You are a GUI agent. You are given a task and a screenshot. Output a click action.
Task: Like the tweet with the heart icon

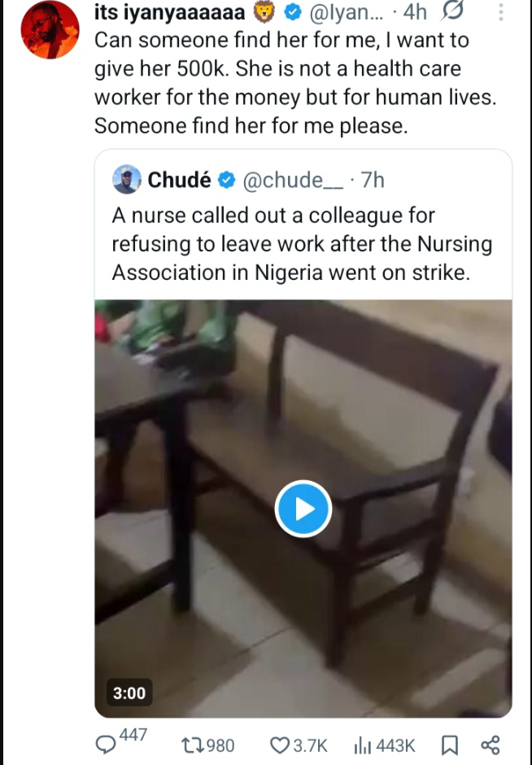pyautogui.click(x=281, y=745)
